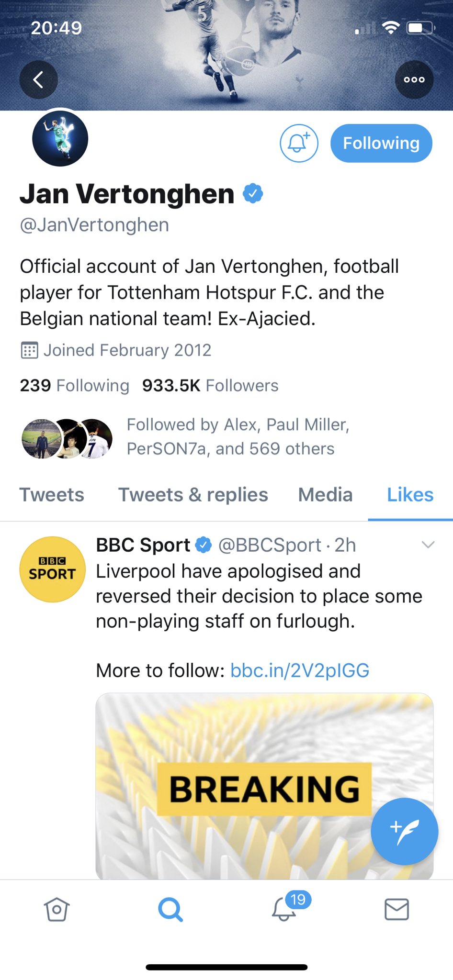Tap the verified badge beside Jan Vertonghen
This screenshot has height=980, width=453.
(x=253, y=193)
